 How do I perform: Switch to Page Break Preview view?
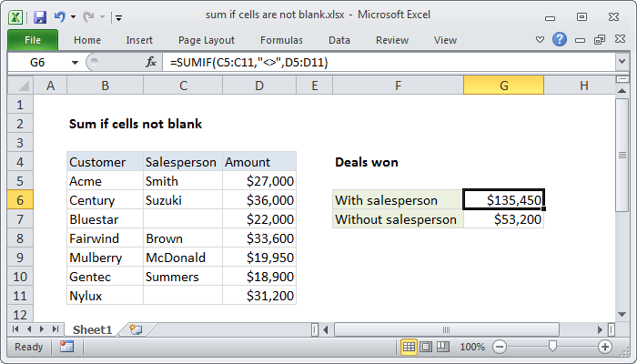pyautogui.click(x=444, y=347)
